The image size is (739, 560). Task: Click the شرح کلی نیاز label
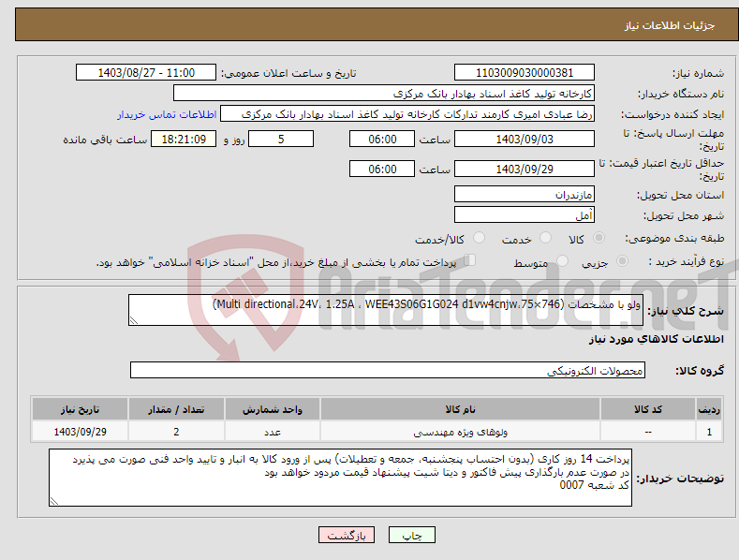686,311
